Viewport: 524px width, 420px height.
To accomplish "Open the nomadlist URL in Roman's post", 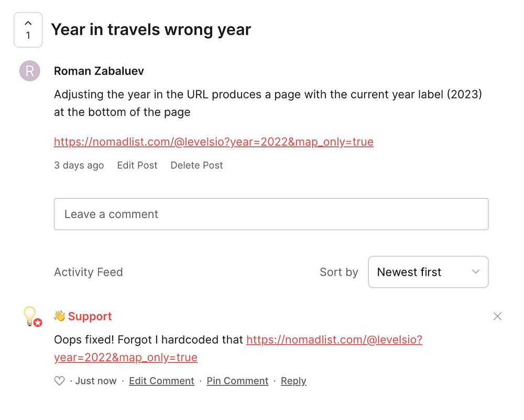I will (214, 142).
